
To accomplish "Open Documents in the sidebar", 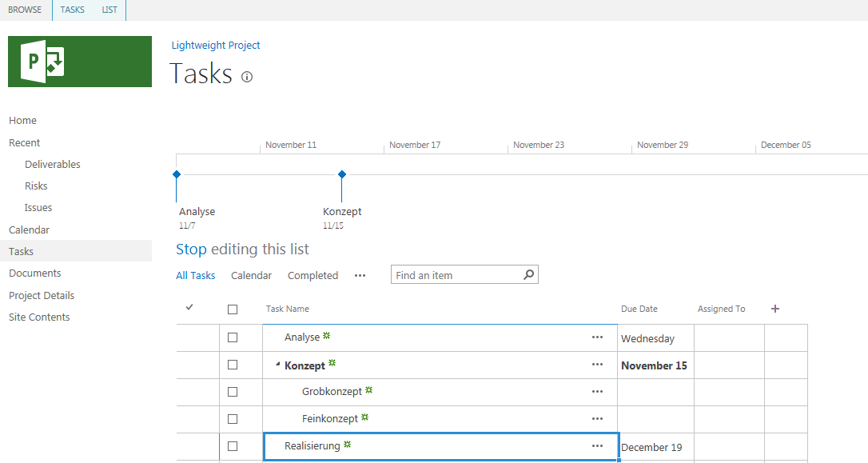I will tap(35, 273).
